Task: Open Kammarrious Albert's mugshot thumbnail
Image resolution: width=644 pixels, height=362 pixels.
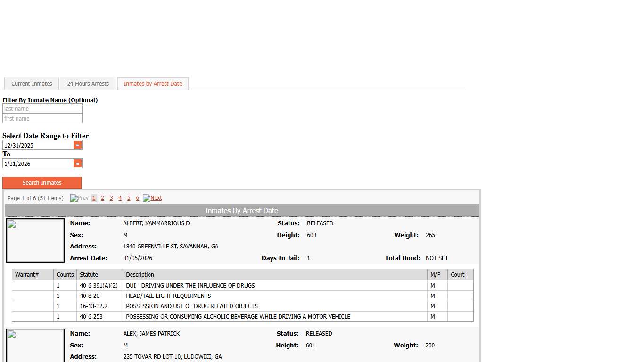Action: [35, 240]
